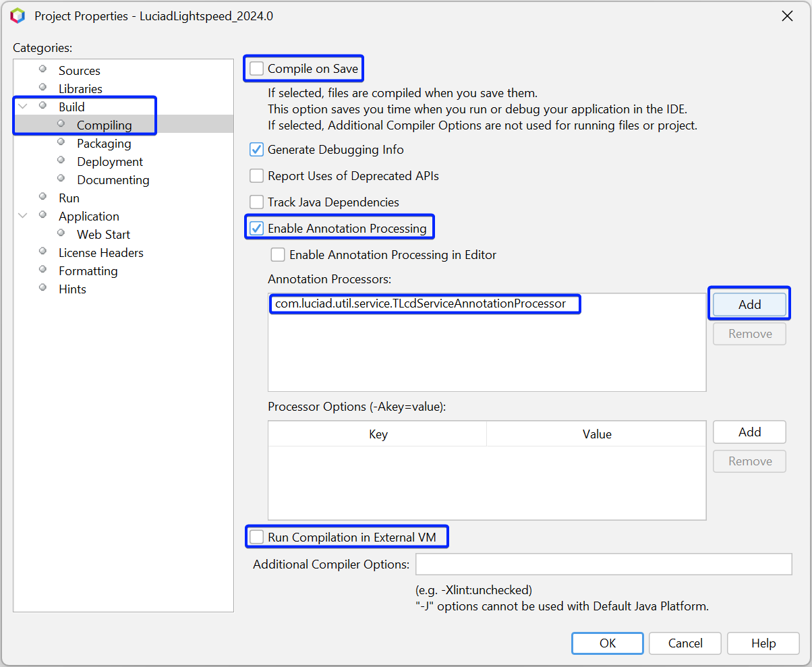Click the bullet icon beside Hints
The width and height of the screenshot is (812, 667).
(43, 287)
